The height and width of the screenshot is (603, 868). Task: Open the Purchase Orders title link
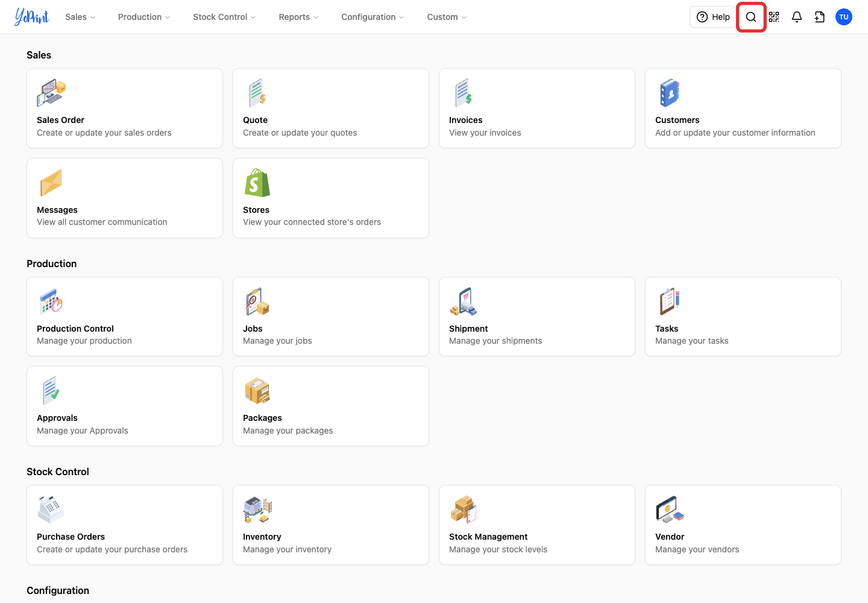[x=71, y=537]
